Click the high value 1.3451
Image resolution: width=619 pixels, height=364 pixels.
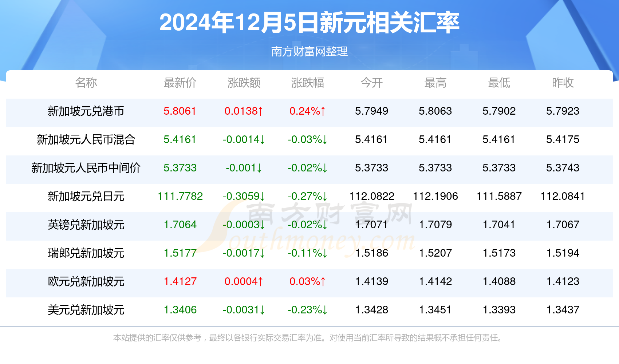(x=435, y=310)
